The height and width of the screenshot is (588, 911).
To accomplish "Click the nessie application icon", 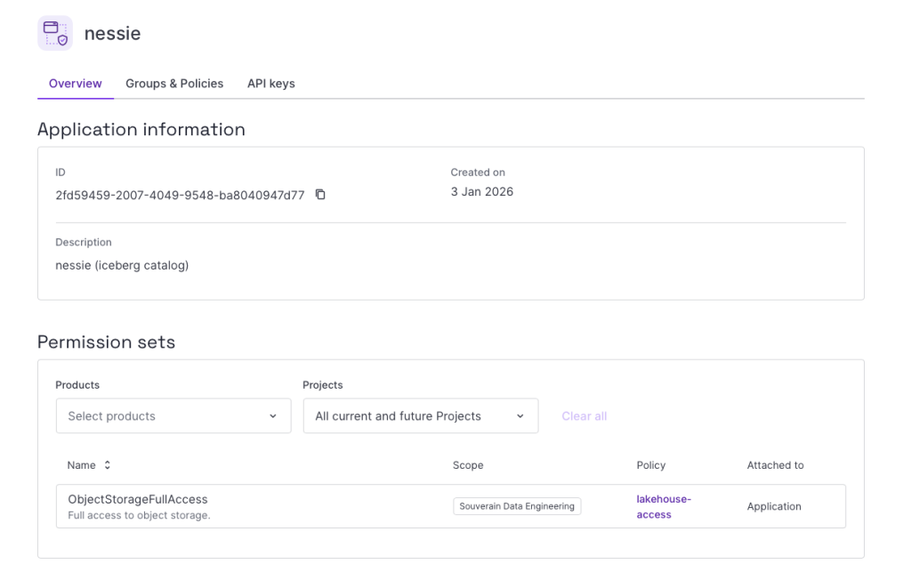I will [55, 34].
